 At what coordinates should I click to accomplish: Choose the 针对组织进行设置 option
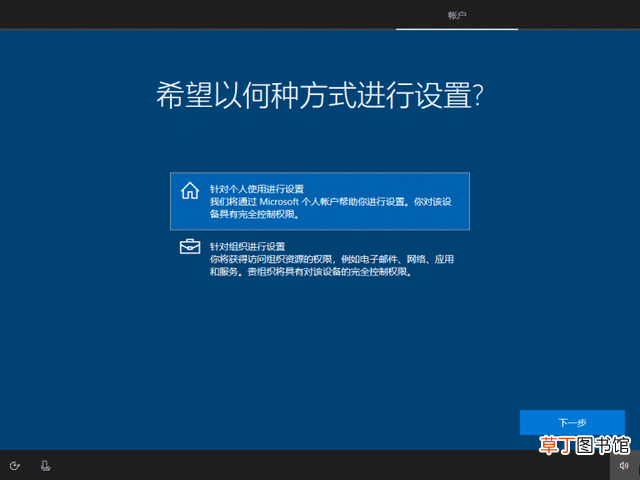[x=320, y=259]
